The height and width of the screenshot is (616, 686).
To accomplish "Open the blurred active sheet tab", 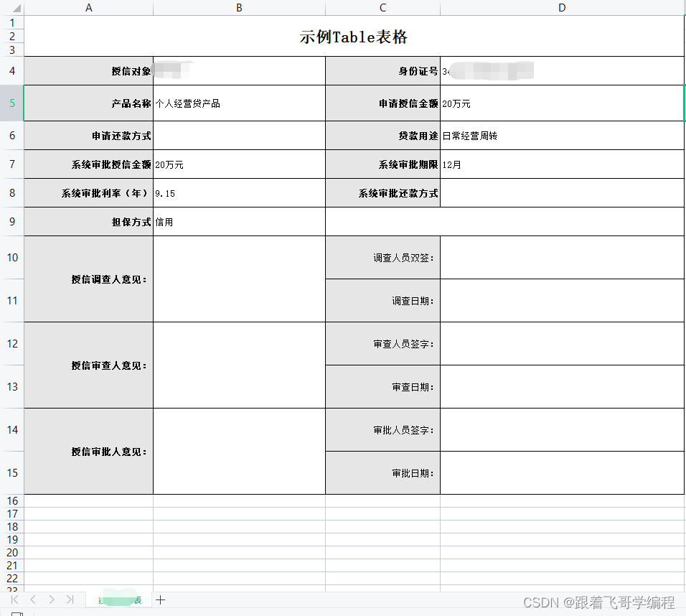I will [x=118, y=599].
